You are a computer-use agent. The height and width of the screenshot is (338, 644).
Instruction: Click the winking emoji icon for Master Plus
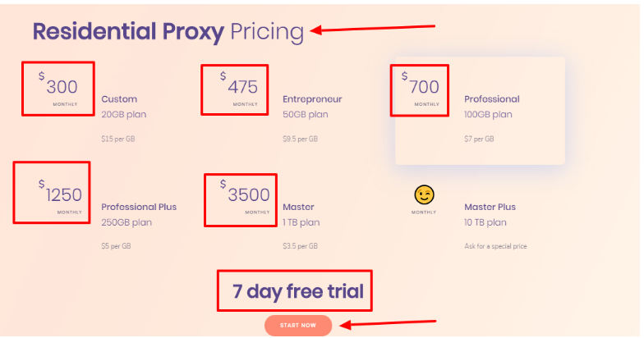pos(425,195)
